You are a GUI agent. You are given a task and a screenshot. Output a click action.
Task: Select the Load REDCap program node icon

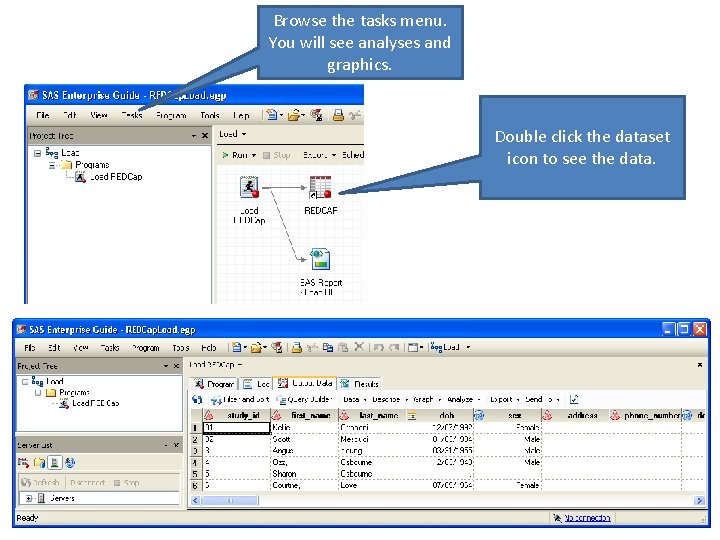[249, 187]
